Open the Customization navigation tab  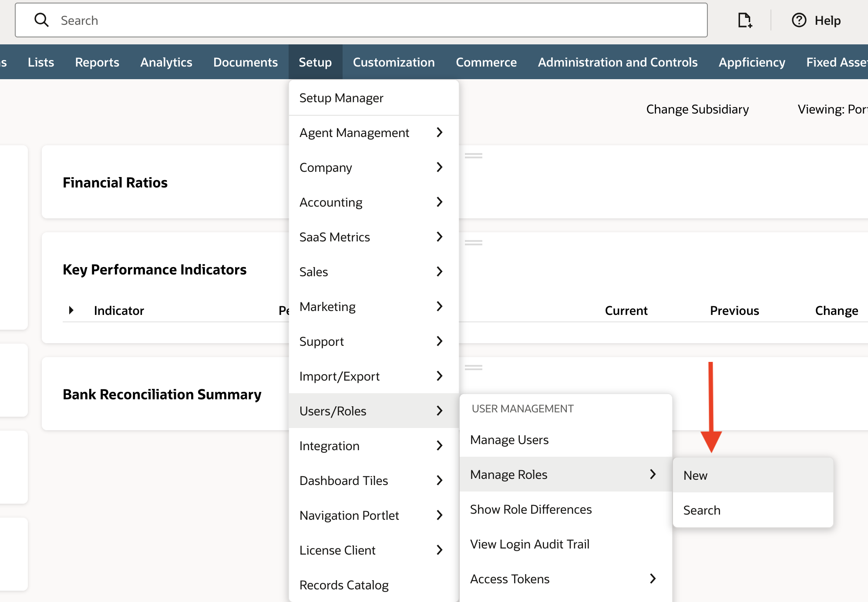(394, 62)
